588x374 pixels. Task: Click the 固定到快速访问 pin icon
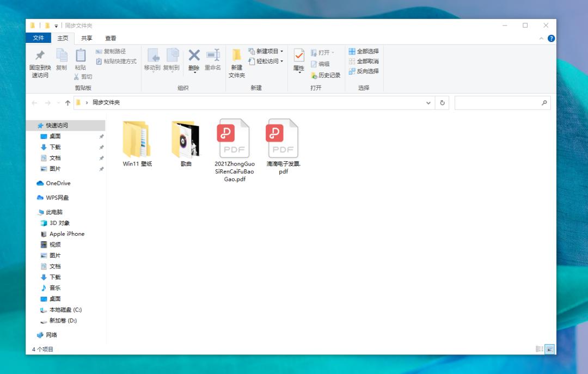coord(39,56)
